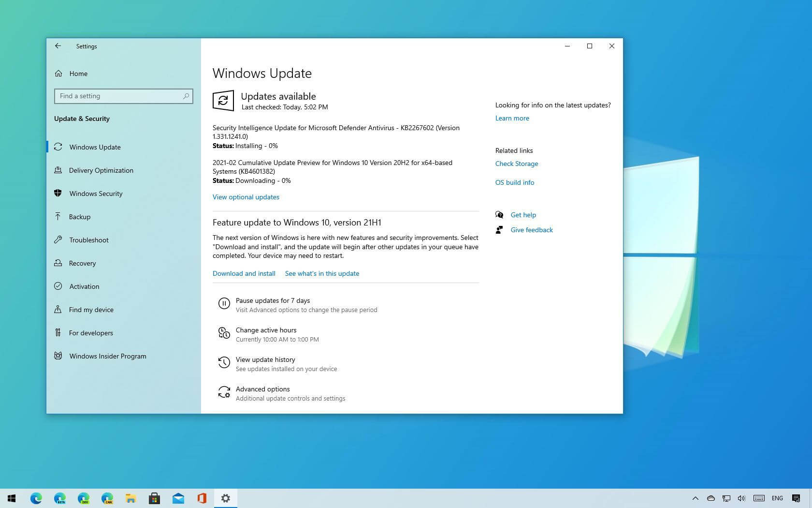812x508 pixels.
Task: Show hidden icons in system tray
Action: (x=695, y=498)
